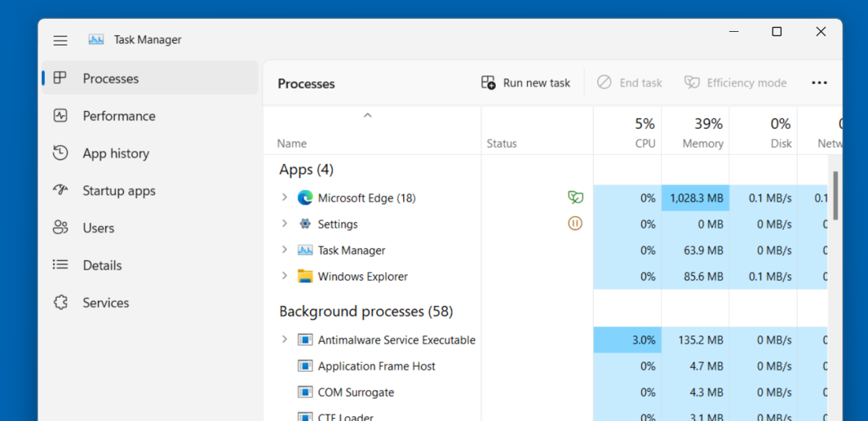The height and width of the screenshot is (421, 868).
Task: Click the Processes page heading
Action: pos(306,83)
